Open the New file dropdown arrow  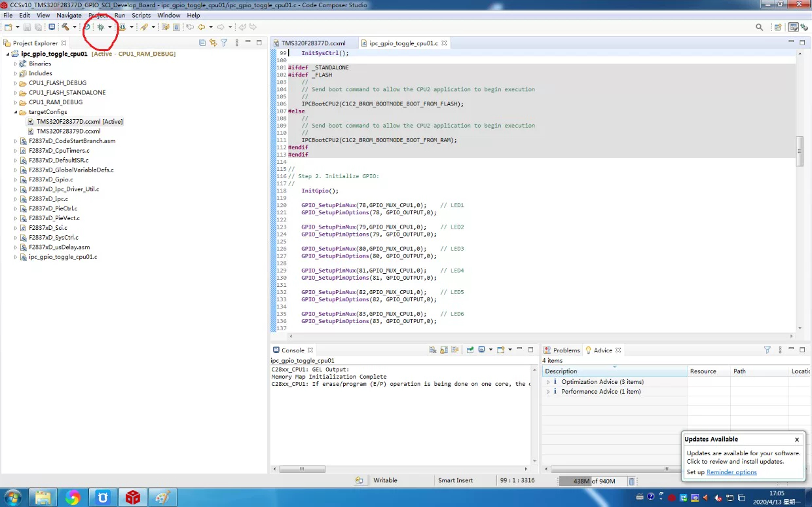click(x=17, y=28)
